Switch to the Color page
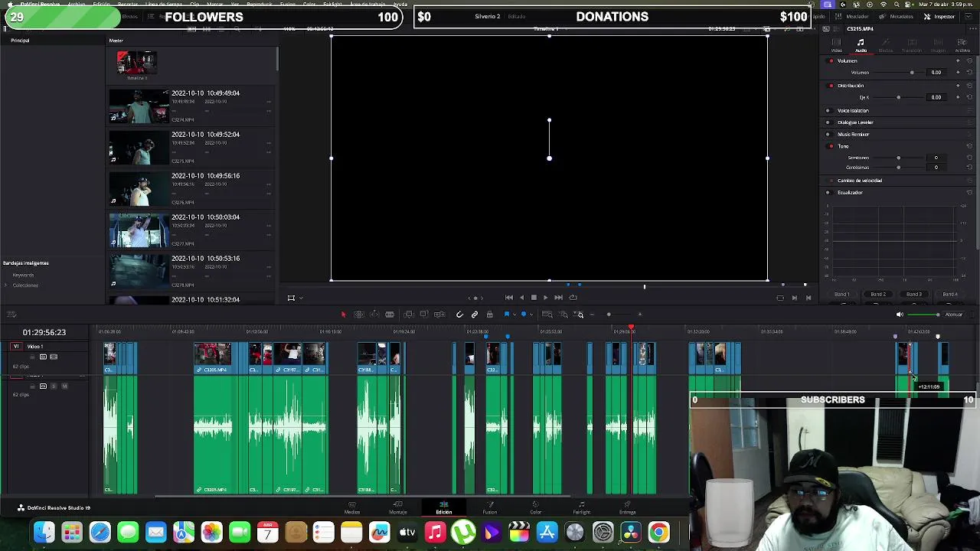Image resolution: width=980 pixels, height=551 pixels. (536, 508)
